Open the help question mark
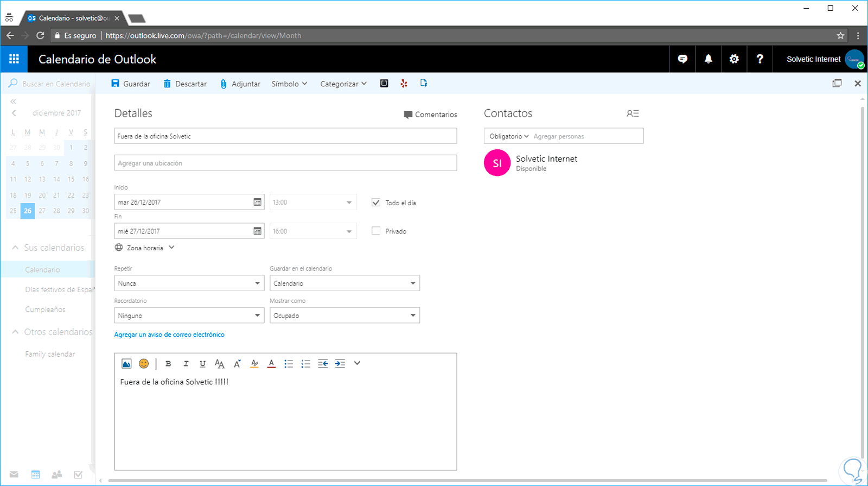This screenshot has width=868, height=486. coord(759,59)
